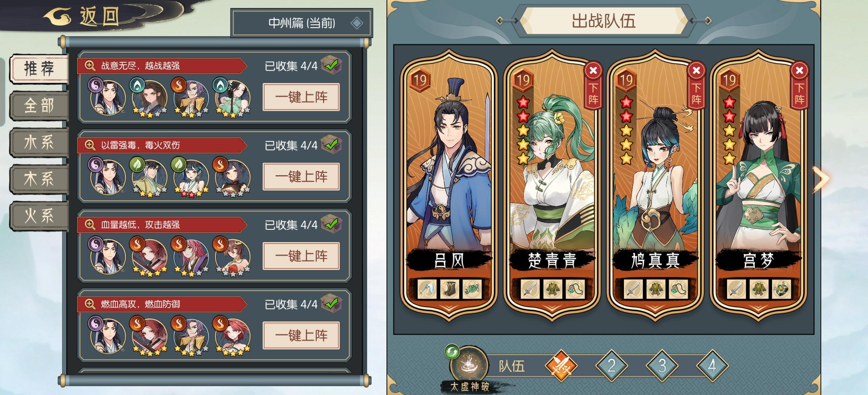Click magnifier icon beside 以雷强毒，毒火双伤
The height and width of the screenshot is (395, 868).
pyautogui.click(x=90, y=145)
